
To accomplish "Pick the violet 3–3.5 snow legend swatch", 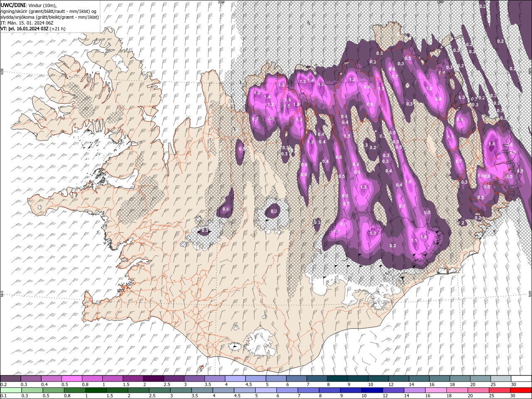I will click(x=194, y=379).
